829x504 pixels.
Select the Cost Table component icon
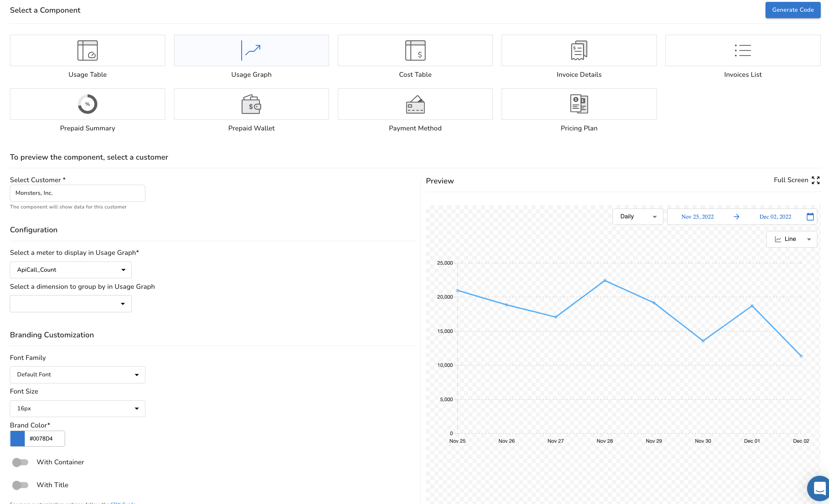pos(415,50)
